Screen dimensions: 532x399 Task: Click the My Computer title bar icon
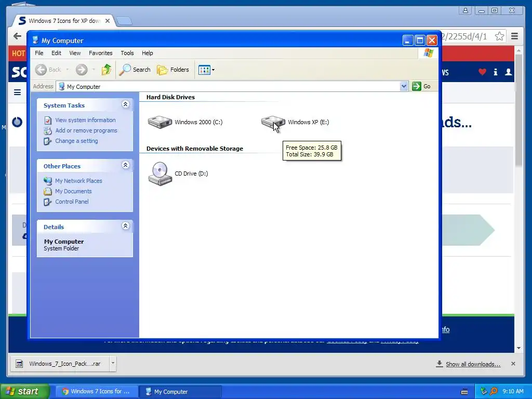(x=35, y=41)
